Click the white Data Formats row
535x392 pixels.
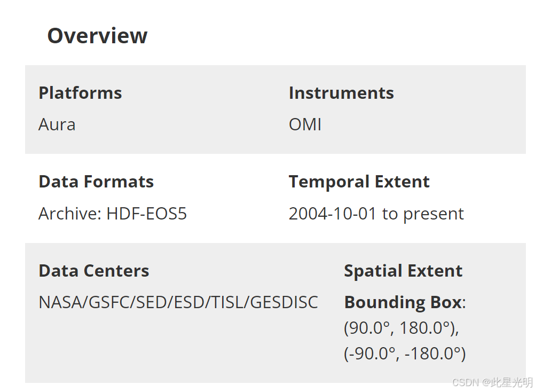pyautogui.click(x=276, y=198)
